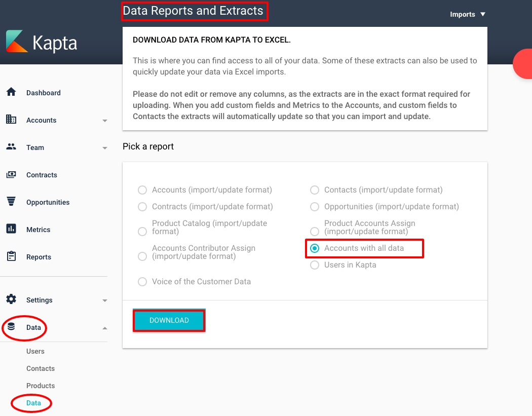This screenshot has height=416, width=532.
Task: Choose Product Accounts Assign report
Action: [x=315, y=232]
